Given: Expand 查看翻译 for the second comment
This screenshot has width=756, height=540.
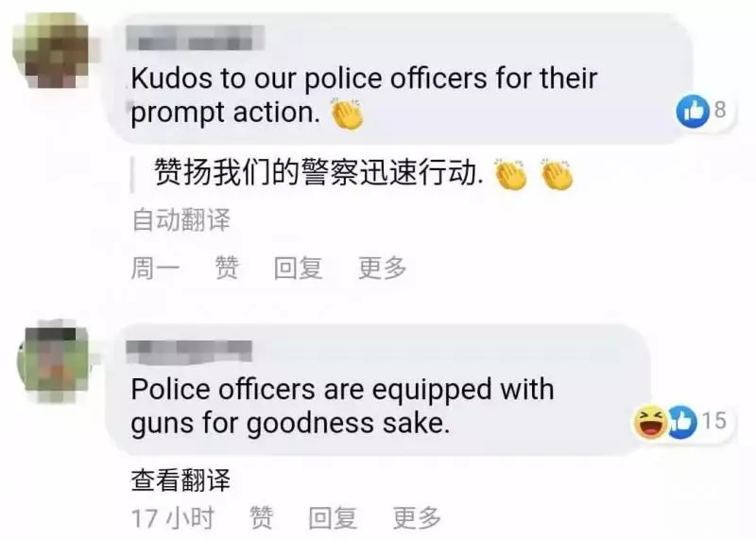Looking at the screenshot, I should [180, 479].
